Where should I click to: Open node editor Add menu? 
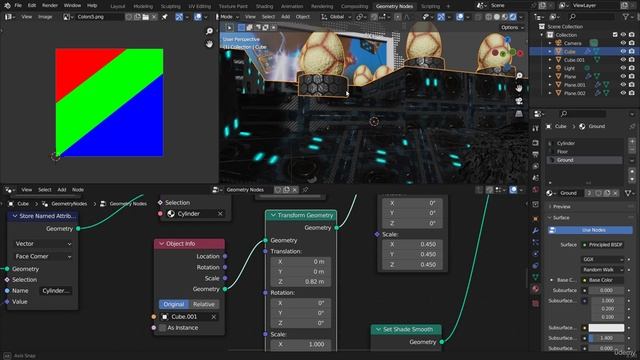(x=62, y=190)
